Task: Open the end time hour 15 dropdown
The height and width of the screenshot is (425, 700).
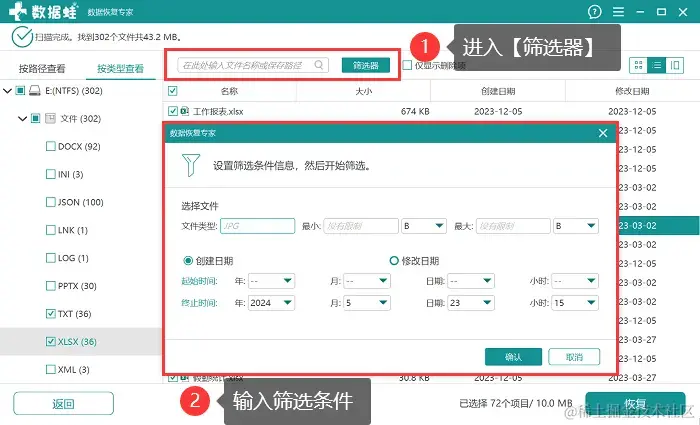Action: pos(575,303)
